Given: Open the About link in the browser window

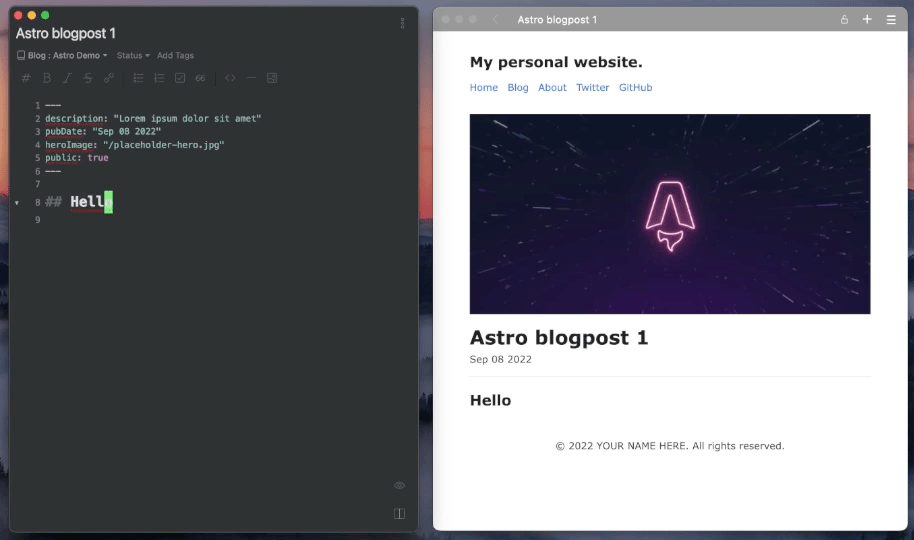Looking at the screenshot, I should 552,87.
